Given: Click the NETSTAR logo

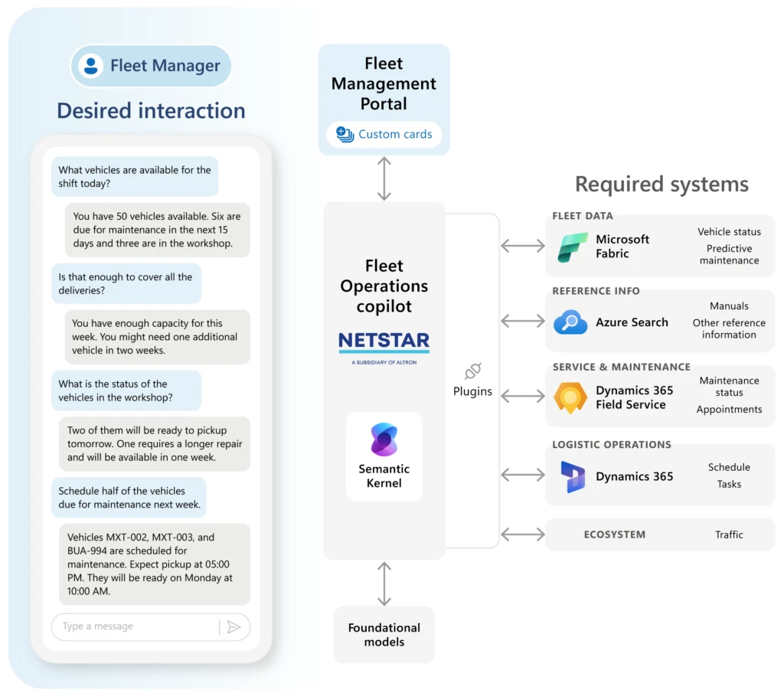Looking at the screenshot, I should tap(384, 345).
